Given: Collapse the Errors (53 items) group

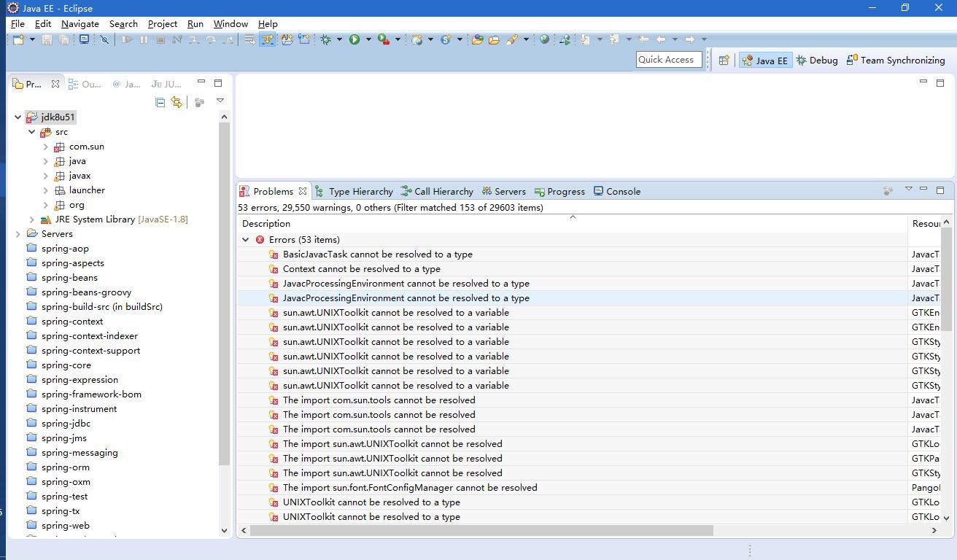Looking at the screenshot, I should [x=246, y=240].
